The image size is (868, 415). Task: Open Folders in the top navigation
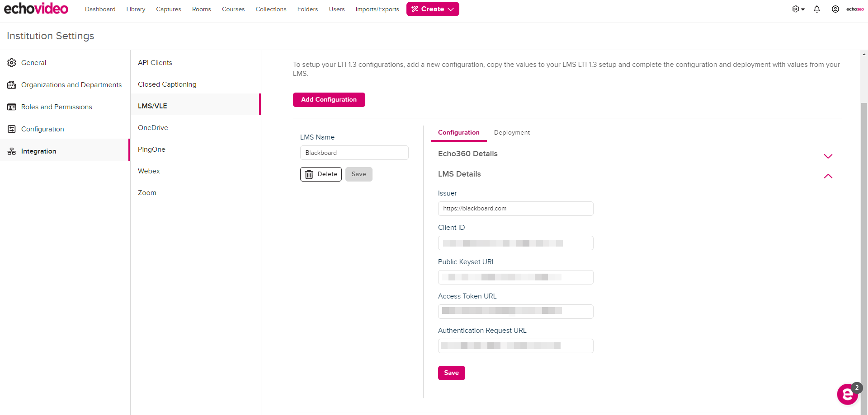pos(307,9)
